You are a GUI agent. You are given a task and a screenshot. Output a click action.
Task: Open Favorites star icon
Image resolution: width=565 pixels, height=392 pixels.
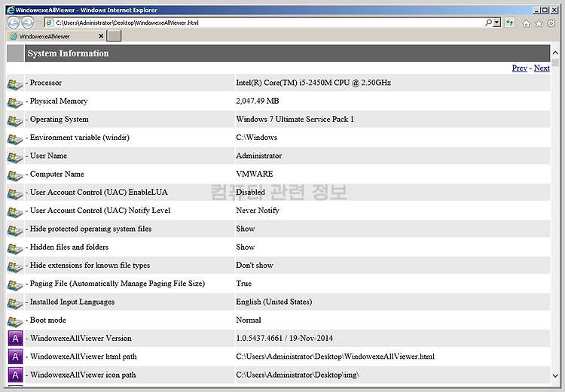tap(539, 23)
